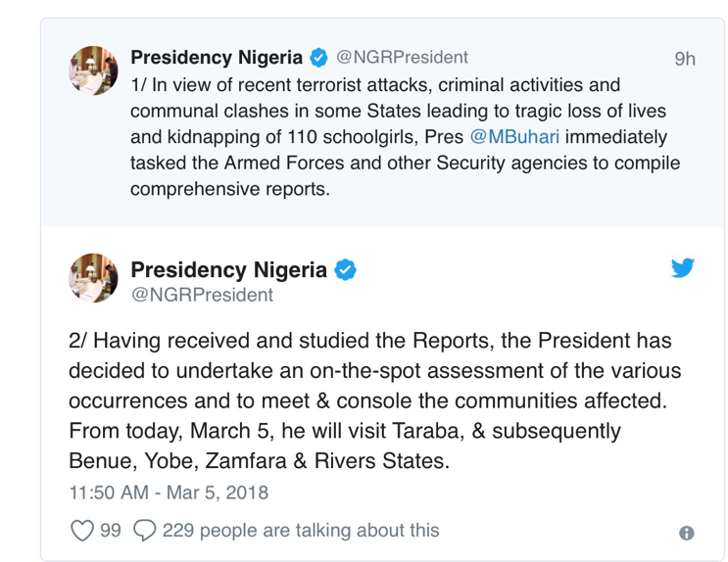The image size is (728, 562).
Task: Click the Presidency Nigeria name above the 2/ tweet
Action: coord(231,269)
